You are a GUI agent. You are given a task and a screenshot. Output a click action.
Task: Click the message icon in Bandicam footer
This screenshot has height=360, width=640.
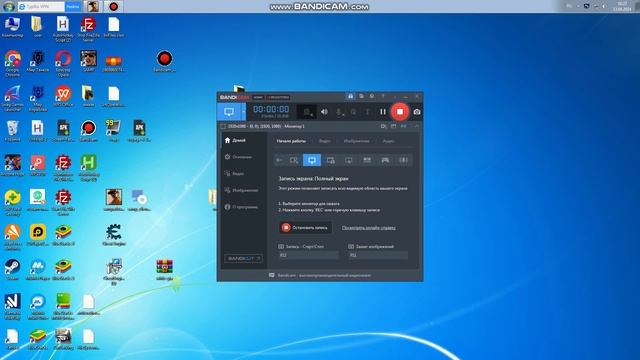(271, 276)
